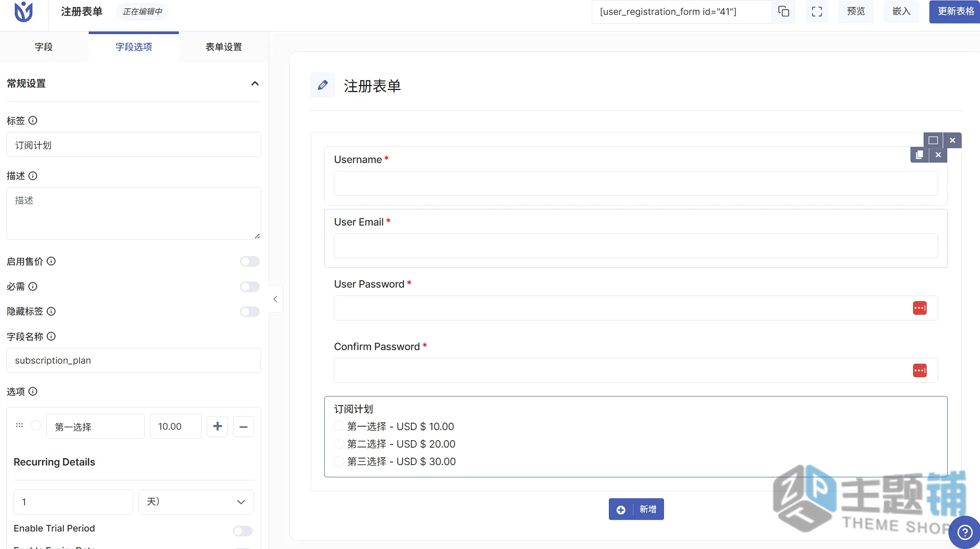
Task: Edit the form title pencil icon
Action: click(x=323, y=85)
